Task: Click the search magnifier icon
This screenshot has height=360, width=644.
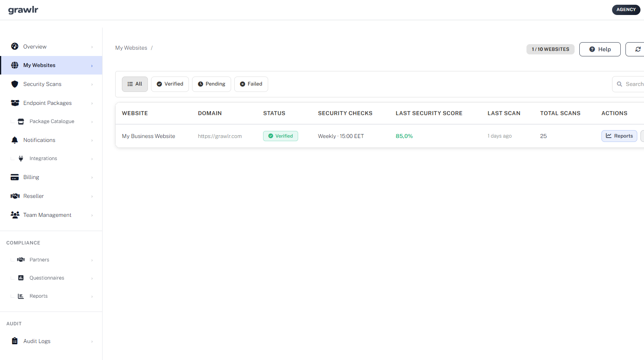Action: [x=620, y=84]
